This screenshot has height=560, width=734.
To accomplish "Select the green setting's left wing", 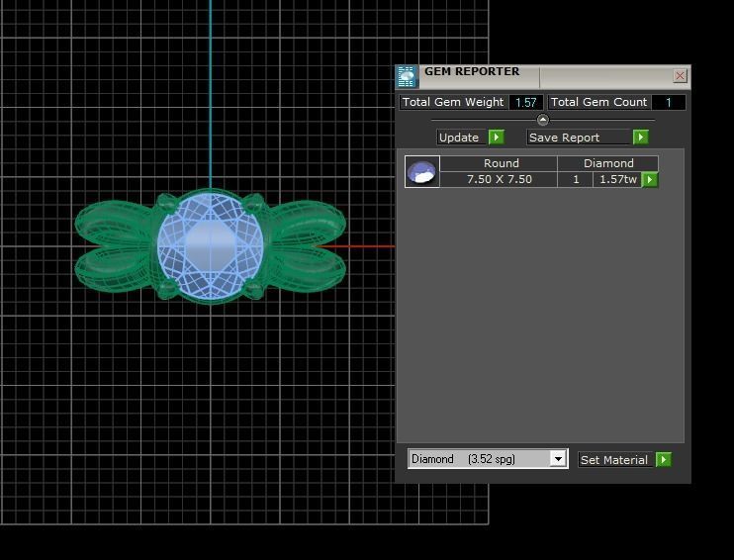I will (x=114, y=246).
